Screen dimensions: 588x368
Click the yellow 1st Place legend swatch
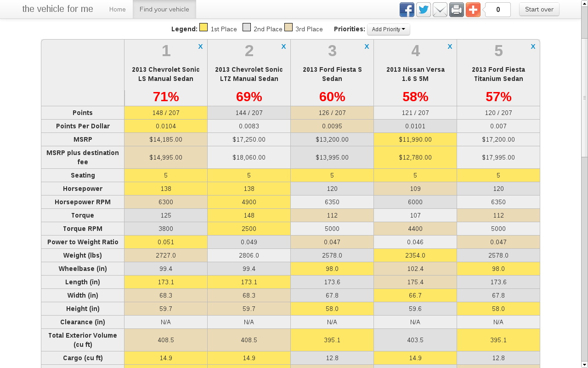[204, 28]
